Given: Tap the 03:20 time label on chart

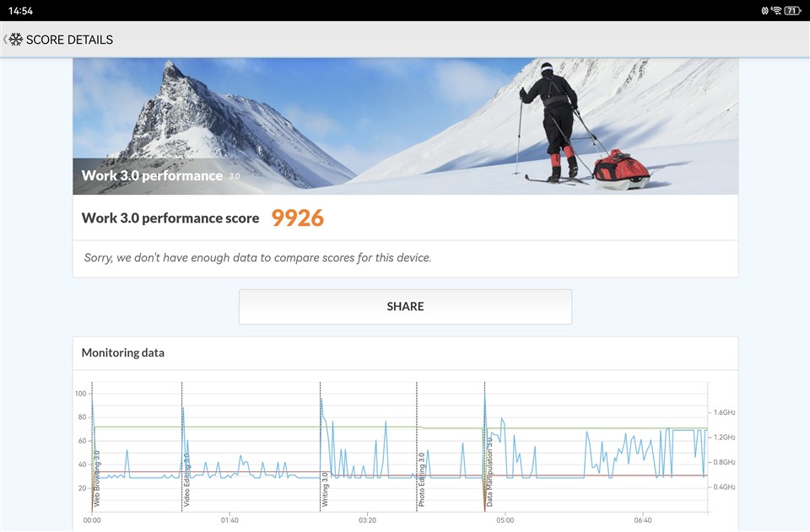Looking at the screenshot, I should click(367, 520).
